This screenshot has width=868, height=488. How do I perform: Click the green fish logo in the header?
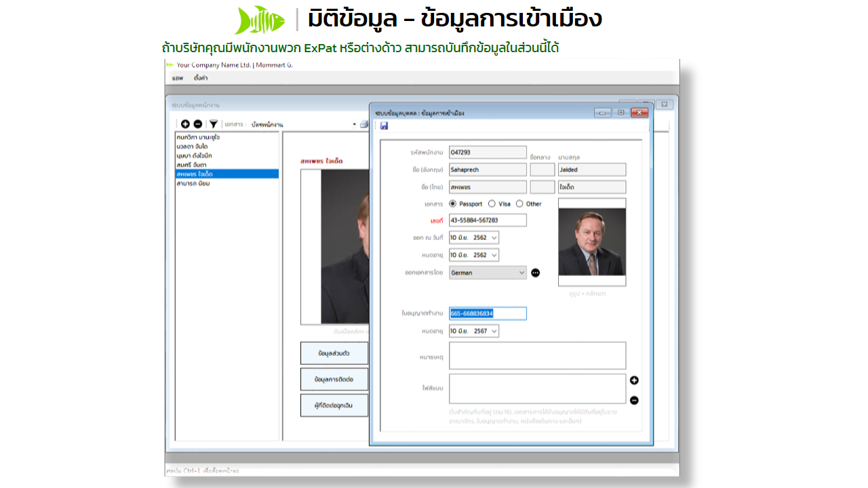(x=260, y=20)
